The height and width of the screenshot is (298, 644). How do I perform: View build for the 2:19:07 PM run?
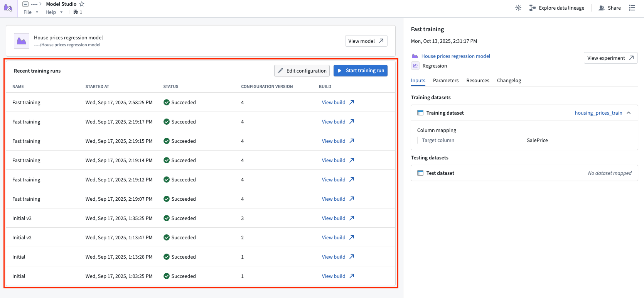click(338, 199)
